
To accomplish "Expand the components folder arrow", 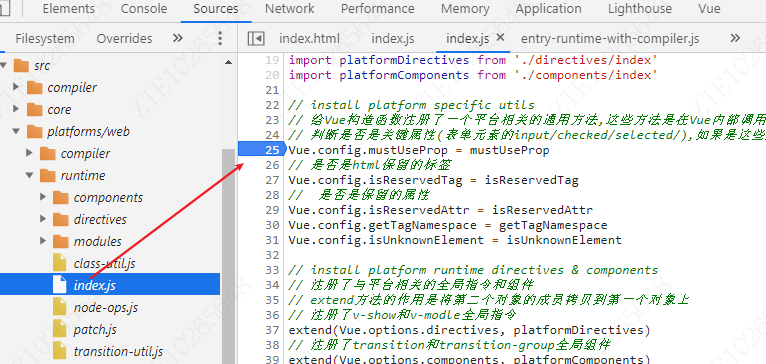I will [43, 197].
